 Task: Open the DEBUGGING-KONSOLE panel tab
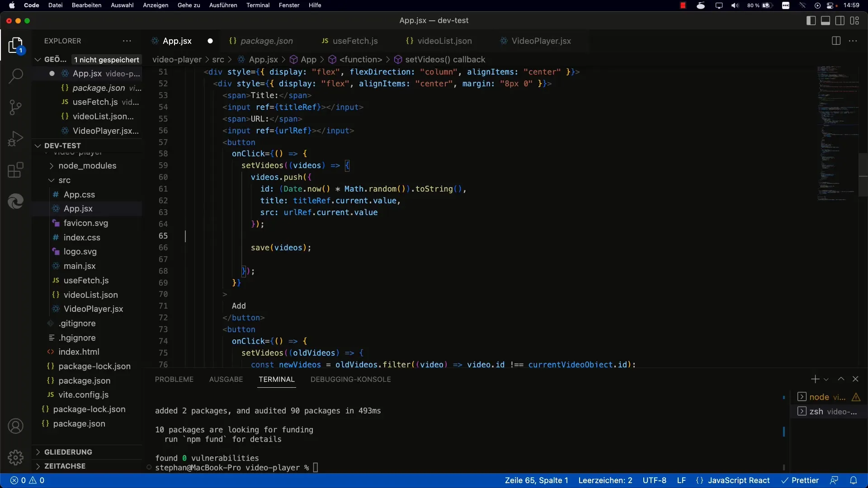[x=351, y=380]
